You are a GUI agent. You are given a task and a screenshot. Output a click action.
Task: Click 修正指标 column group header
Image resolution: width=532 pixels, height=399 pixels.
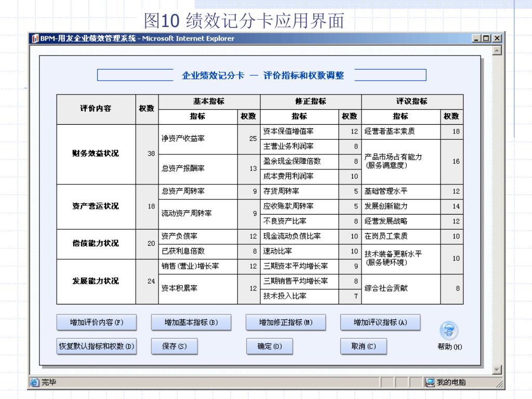point(311,101)
